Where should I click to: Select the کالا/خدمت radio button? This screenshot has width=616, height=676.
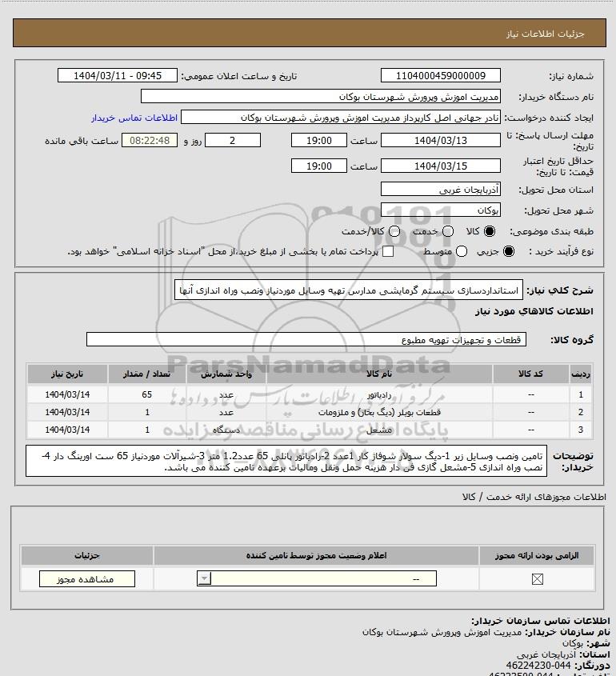394,231
